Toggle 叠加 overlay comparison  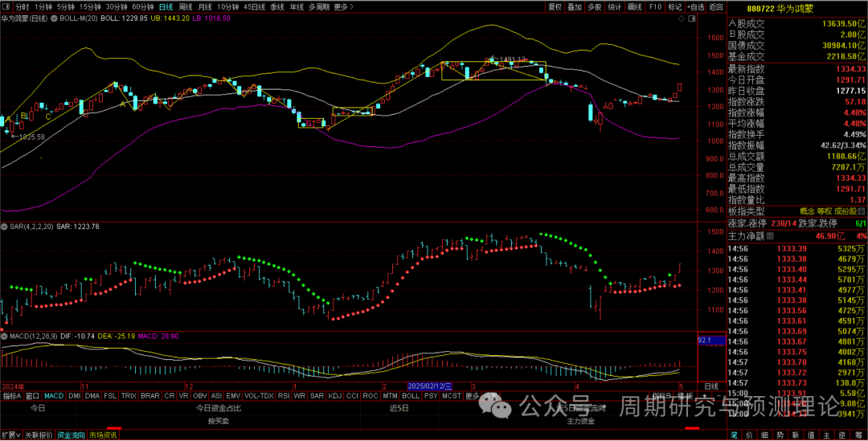pyautogui.click(x=574, y=6)
